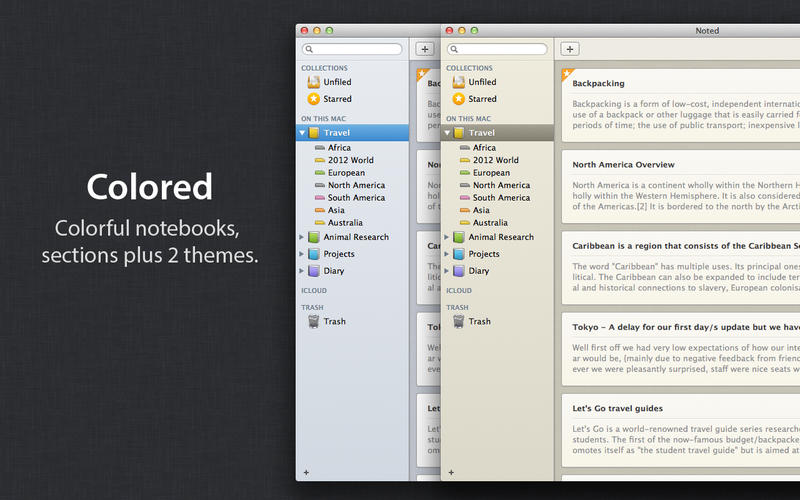
Task: Collapse the Travel notebook in the beige sidebar
Action: click(x=447, y=132)
